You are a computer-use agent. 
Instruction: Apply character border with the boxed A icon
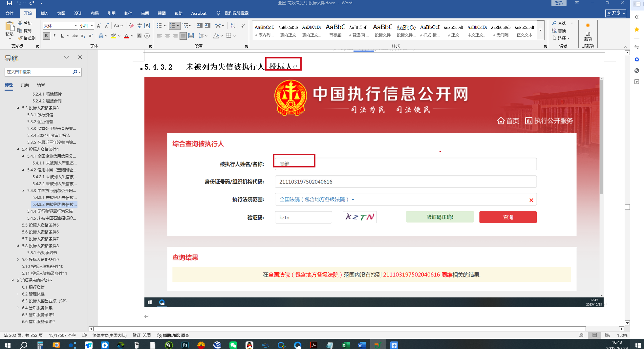pos(147,26)
